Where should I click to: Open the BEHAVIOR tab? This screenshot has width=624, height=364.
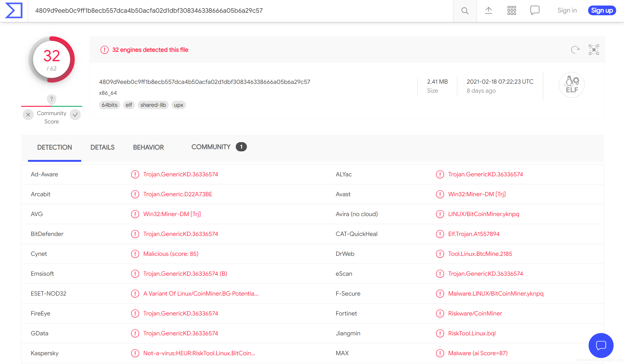point(148,147)
